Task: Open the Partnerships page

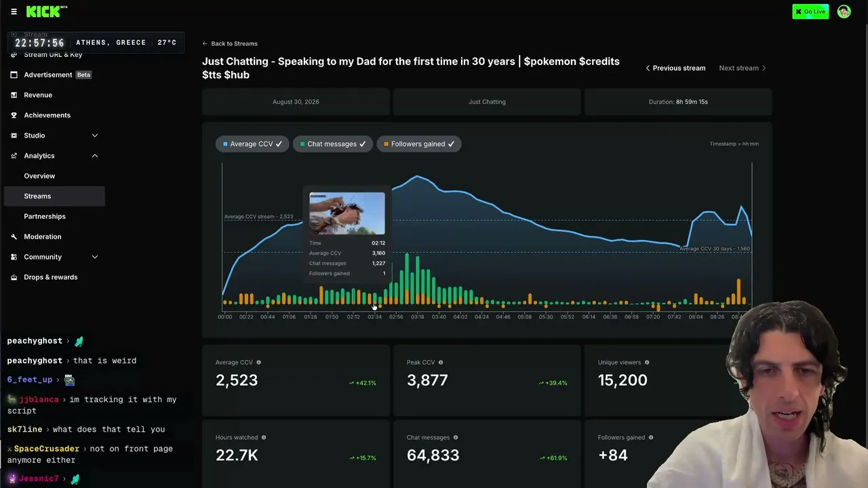Action: (45, 216)
